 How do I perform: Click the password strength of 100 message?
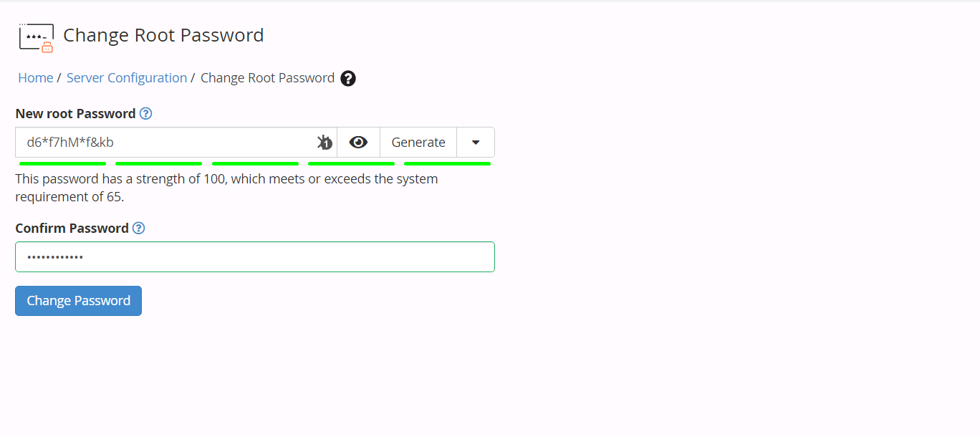pos(226,187)
